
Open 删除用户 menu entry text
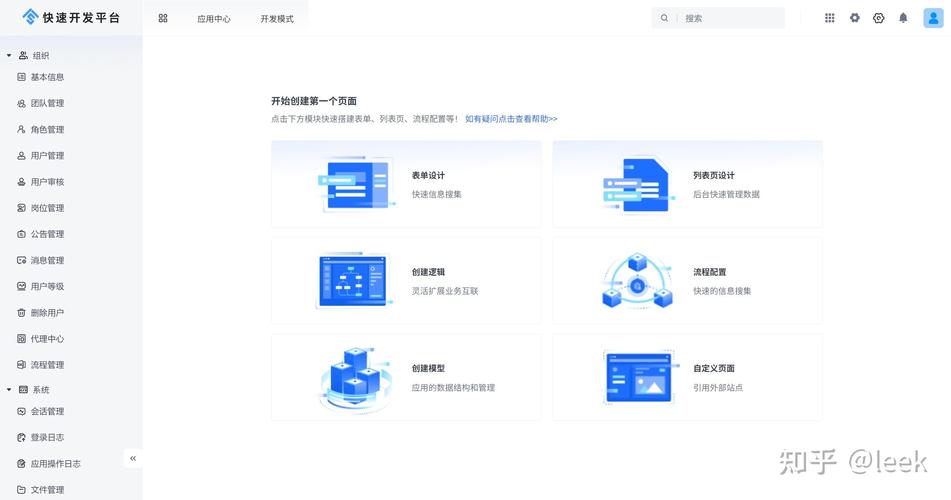47,312
